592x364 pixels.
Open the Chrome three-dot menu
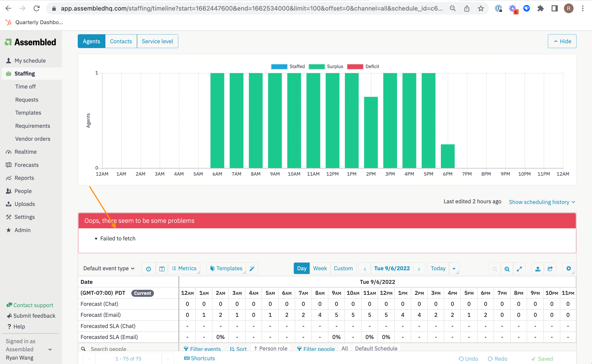[x=583, y=8]
